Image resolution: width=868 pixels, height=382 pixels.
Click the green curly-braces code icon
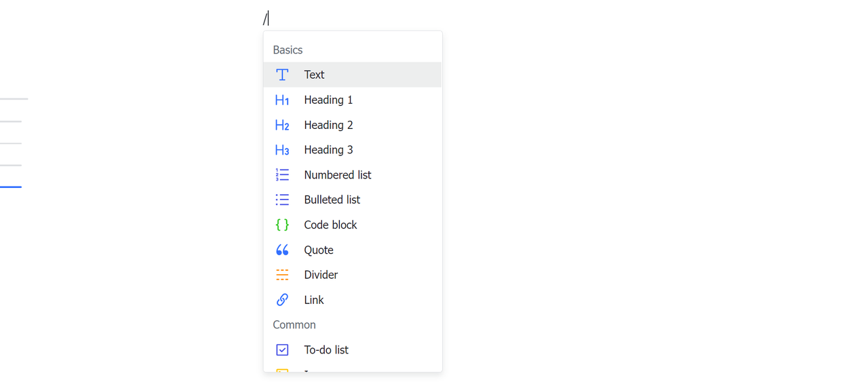point(282,225)
